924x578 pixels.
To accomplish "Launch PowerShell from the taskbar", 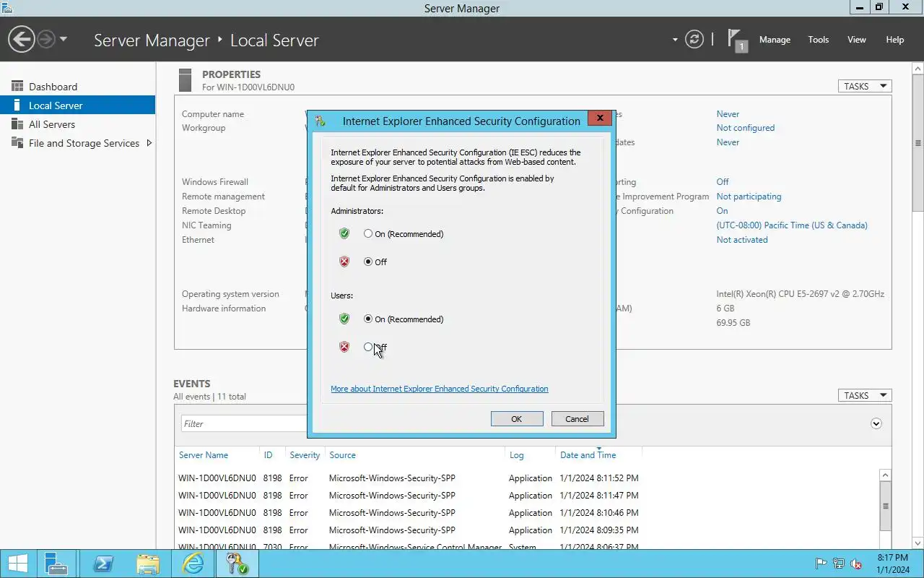I will [103, 564].
